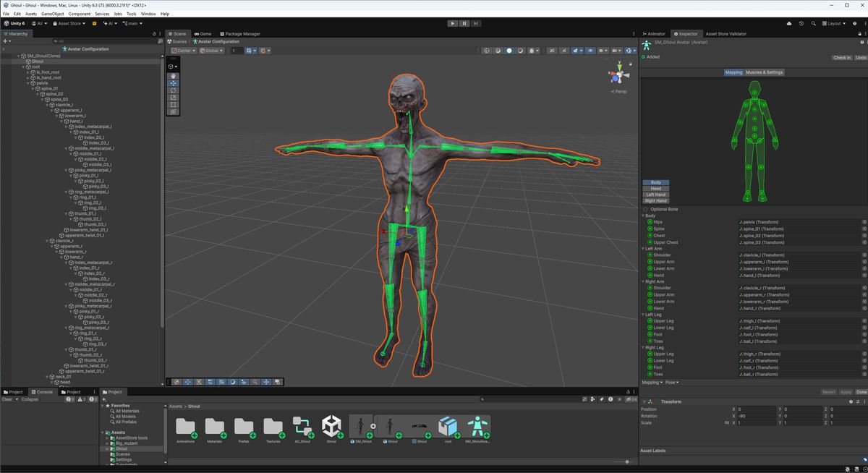The height and width of the screenshot is (473, 868).
Task: Open the Asset Store dropdown
Action: point(68,23)
